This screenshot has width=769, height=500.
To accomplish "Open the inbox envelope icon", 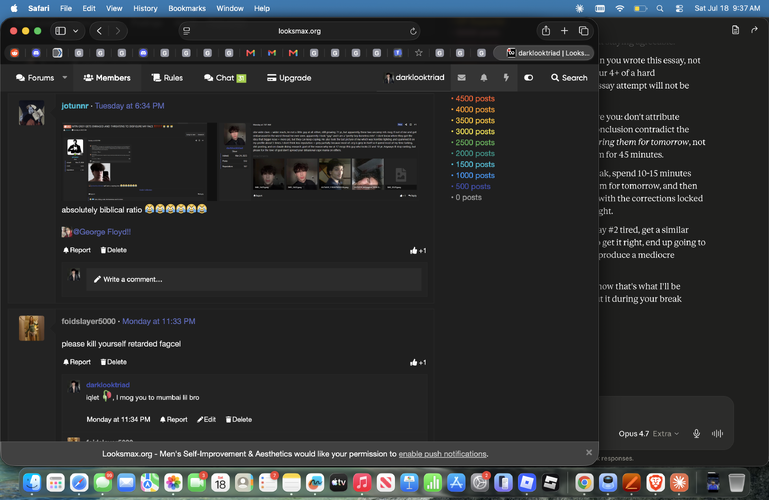I will (461, 77).
